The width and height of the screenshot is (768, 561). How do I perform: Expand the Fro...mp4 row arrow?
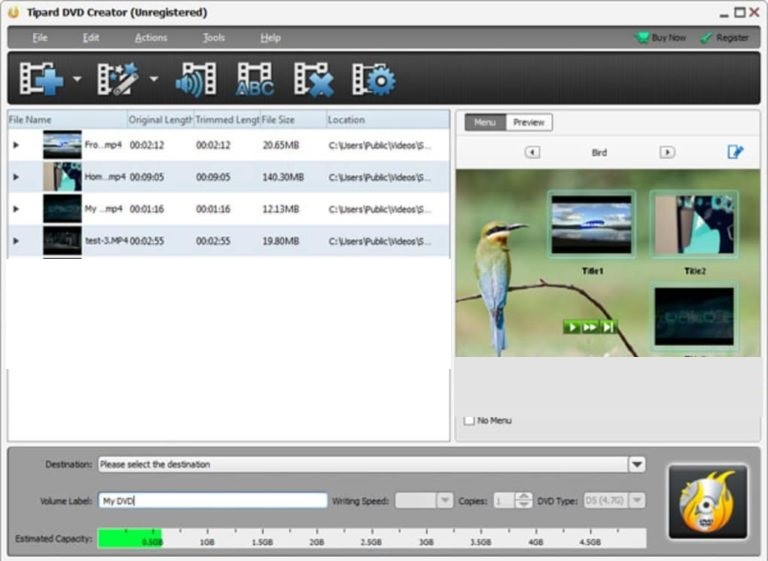[16, 145]
